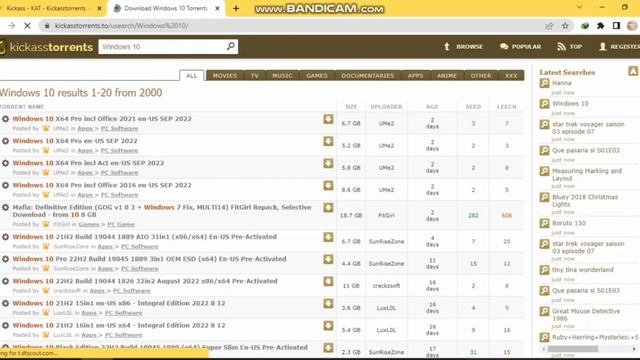The height and width of the screenshot is (360, 640).
Task: Click uploader crackzsoft in the table
Action: (386, 286)
